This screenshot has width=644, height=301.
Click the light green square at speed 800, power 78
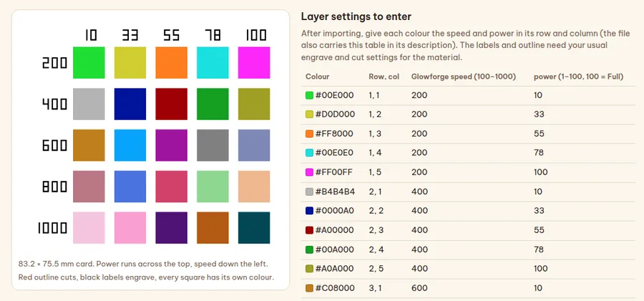tap(213, 187)
